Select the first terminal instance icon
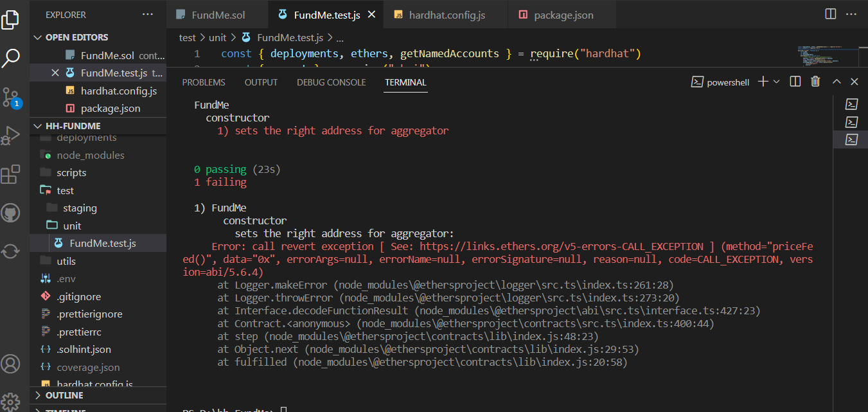 pyautogui.click(x=851, y=104)
